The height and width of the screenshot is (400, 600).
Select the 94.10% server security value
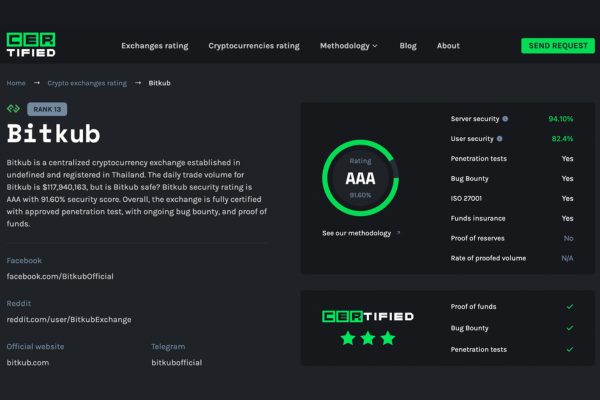561,119
